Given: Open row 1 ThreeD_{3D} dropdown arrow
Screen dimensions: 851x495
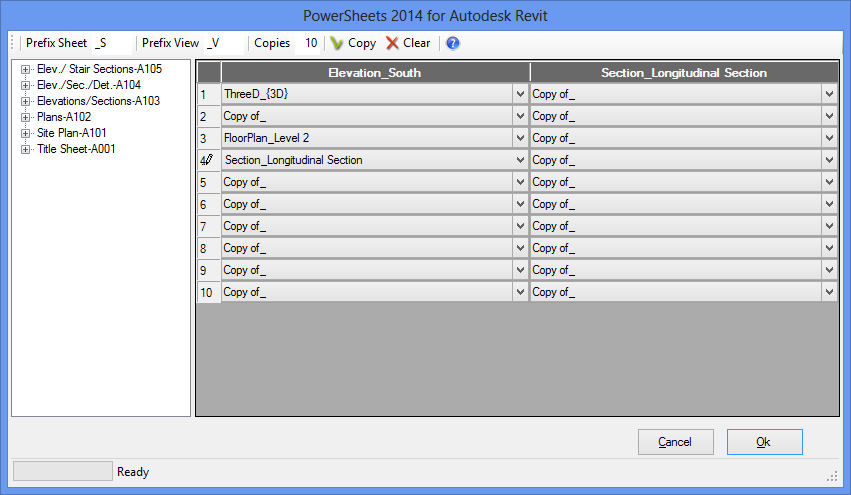Looking at the screenshot, I should pos(520,94).
